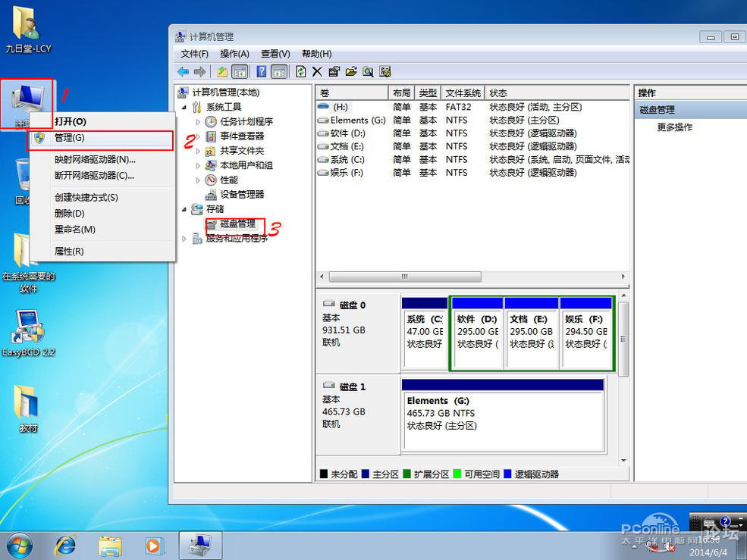Select Elements (G:) partition on disk 1
747x560 pixels.
503,415
